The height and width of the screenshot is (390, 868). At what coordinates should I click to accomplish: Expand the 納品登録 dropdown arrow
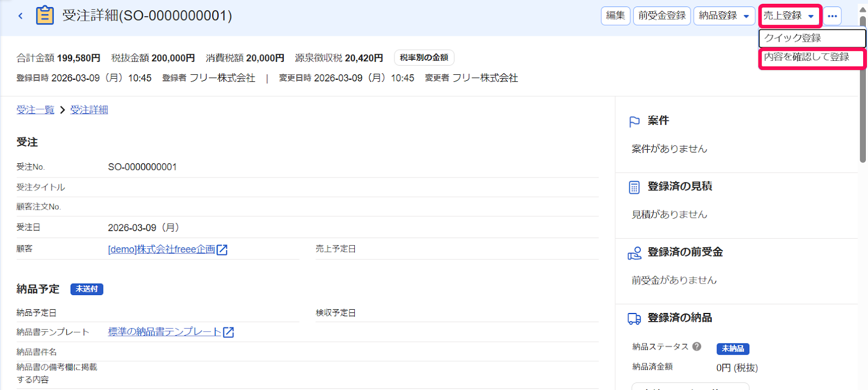tap(746, 16)
